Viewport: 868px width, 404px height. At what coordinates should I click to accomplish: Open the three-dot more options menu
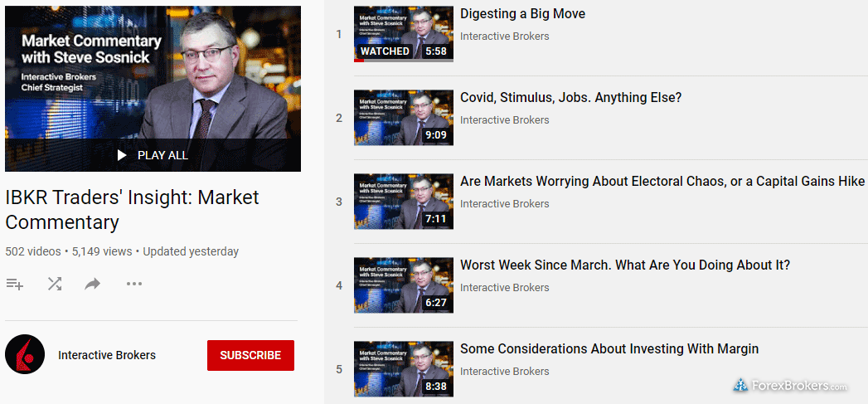[134, 285]
